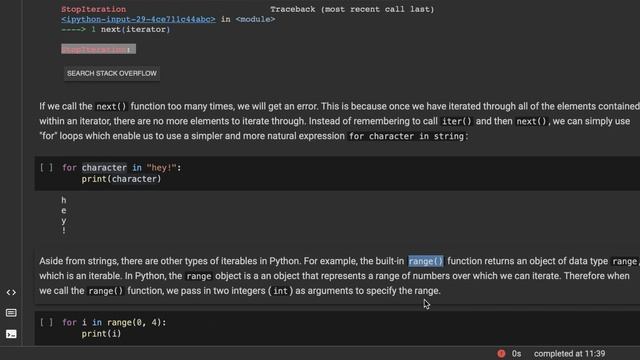The image size is (640, 360).
Task: Click the highlighted StopIteration error message
Action: 98,49
